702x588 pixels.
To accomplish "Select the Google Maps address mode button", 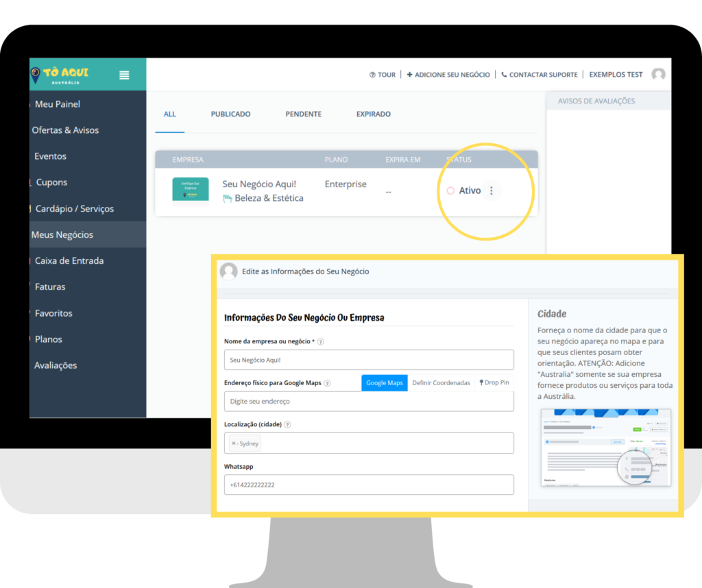I will 384,383.
